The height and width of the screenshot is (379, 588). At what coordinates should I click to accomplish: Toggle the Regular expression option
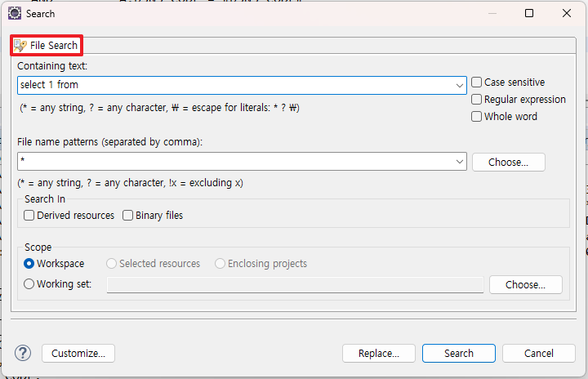pos(476,100)
